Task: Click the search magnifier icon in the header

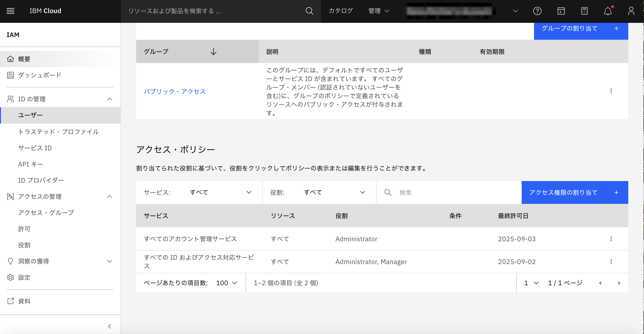Action: (309, 11)
